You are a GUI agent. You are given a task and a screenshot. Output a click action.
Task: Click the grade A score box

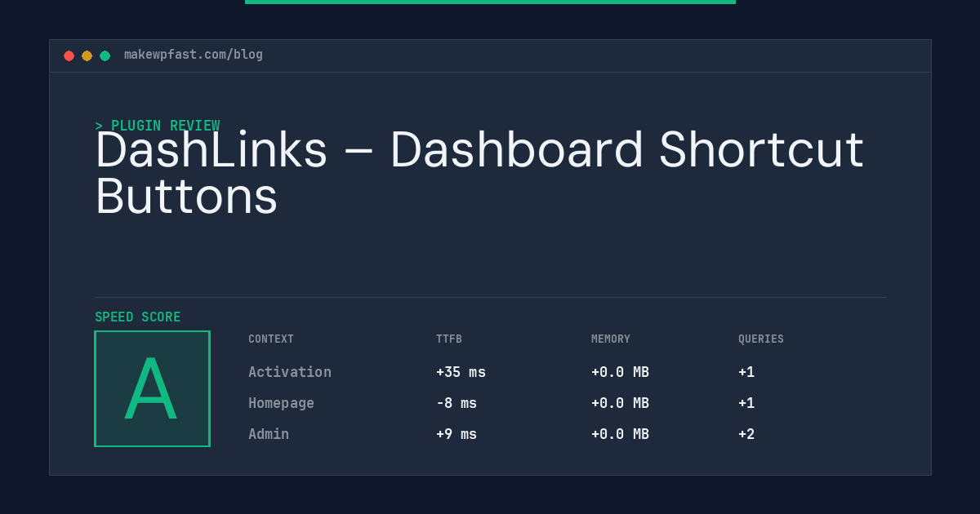point(152,388)
